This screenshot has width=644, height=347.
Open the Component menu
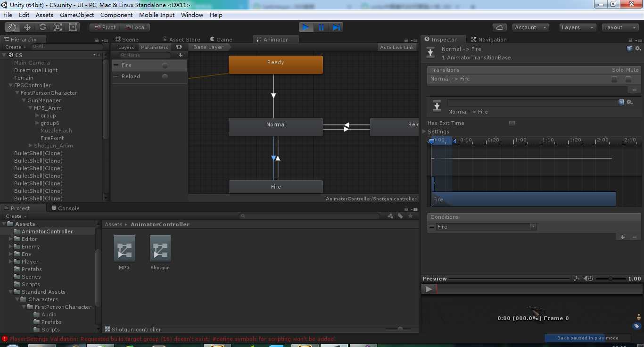(x=116, y=15)
